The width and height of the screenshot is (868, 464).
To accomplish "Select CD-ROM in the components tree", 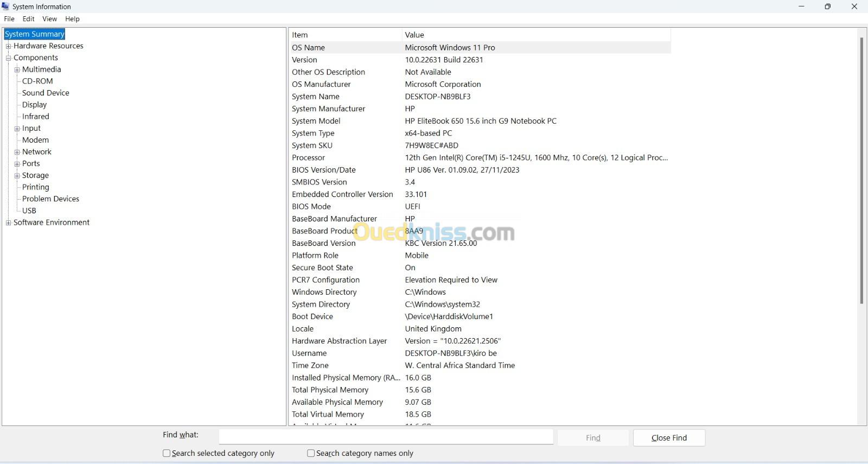I will (37, 81).
